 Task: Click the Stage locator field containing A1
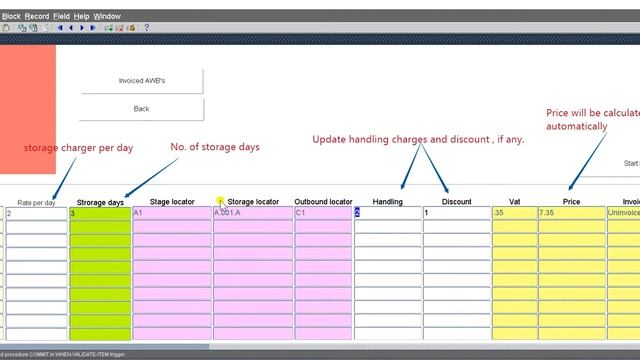(172, 213)
